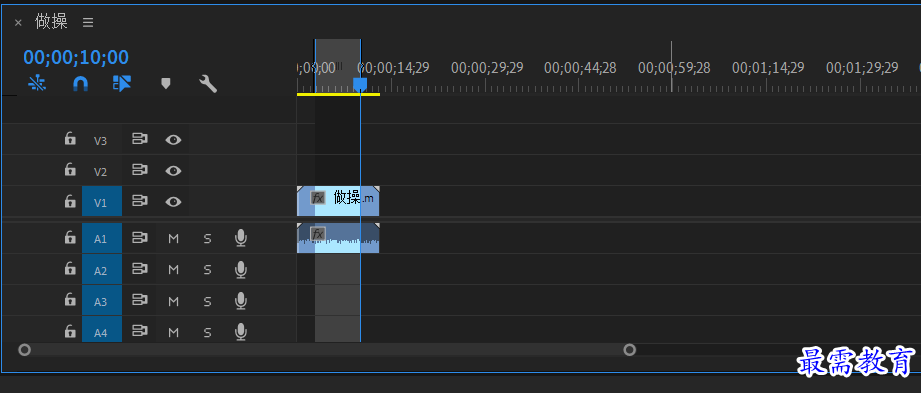The width and height of the screenshot is (921, 393).
Task: Toggle Linked Selection icon
Action: [122, 84]
